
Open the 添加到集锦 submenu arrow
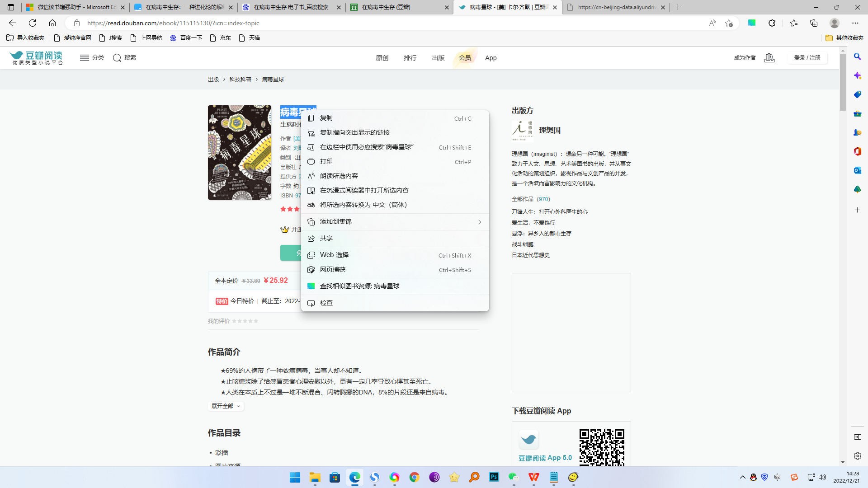tap(480, 222)
